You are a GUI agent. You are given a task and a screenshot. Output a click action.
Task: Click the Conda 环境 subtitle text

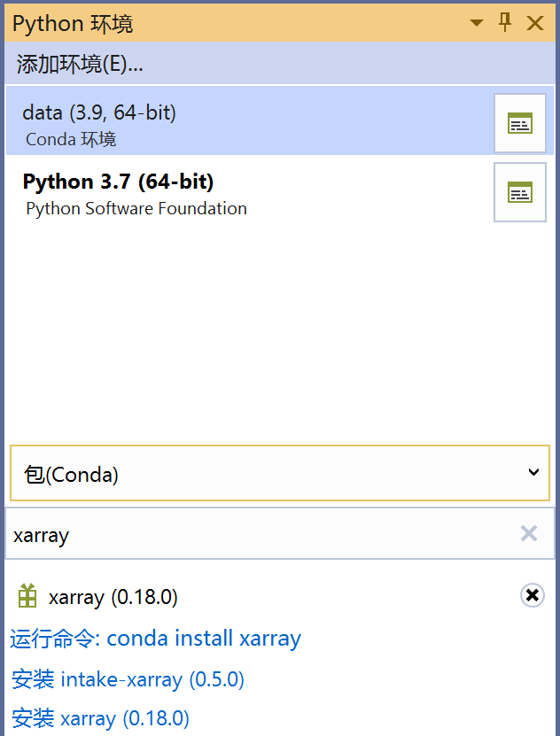pyautogui.click(x=71, y=139)
